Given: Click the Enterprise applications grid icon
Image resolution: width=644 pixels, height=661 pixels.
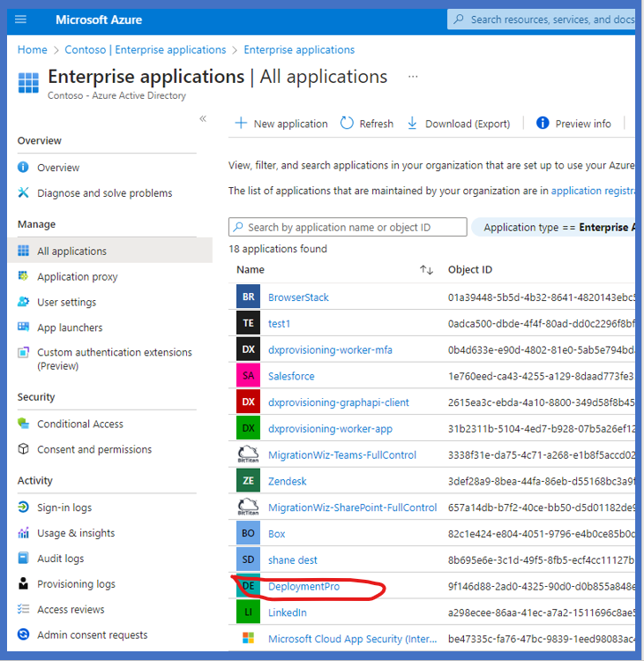Looking at the screenshot, I should pos(28,83).
